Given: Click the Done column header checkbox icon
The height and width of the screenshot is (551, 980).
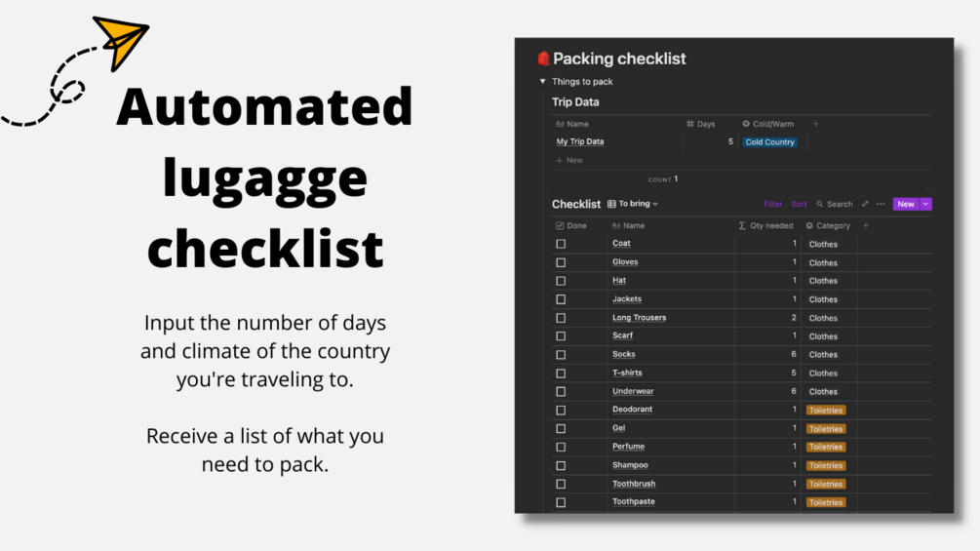Looking at the screenshot, I should [x=561, y=225].
